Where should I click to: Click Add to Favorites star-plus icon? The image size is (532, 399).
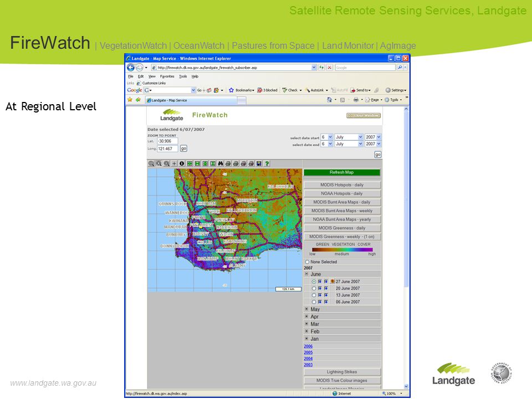[x=138, y=100]
